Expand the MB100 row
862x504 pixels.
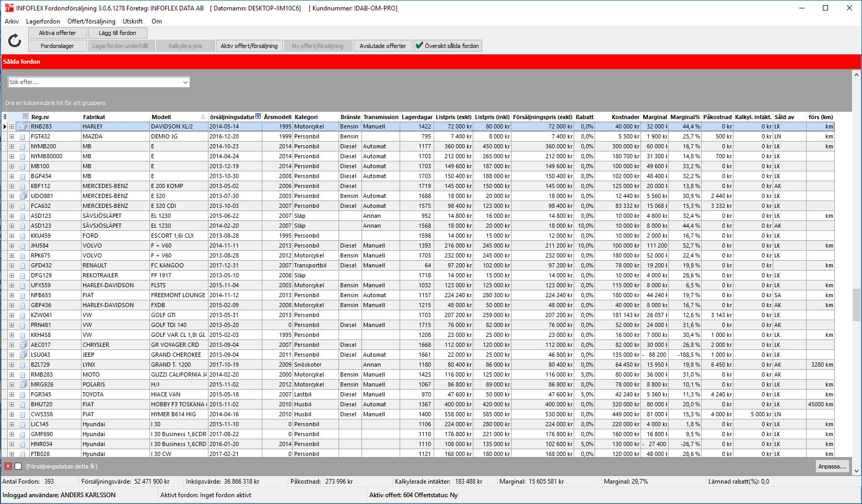click(11, 166)
